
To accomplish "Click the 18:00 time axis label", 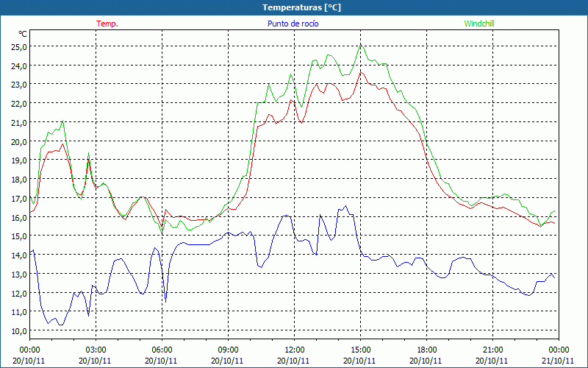I will tap(427, 350).
